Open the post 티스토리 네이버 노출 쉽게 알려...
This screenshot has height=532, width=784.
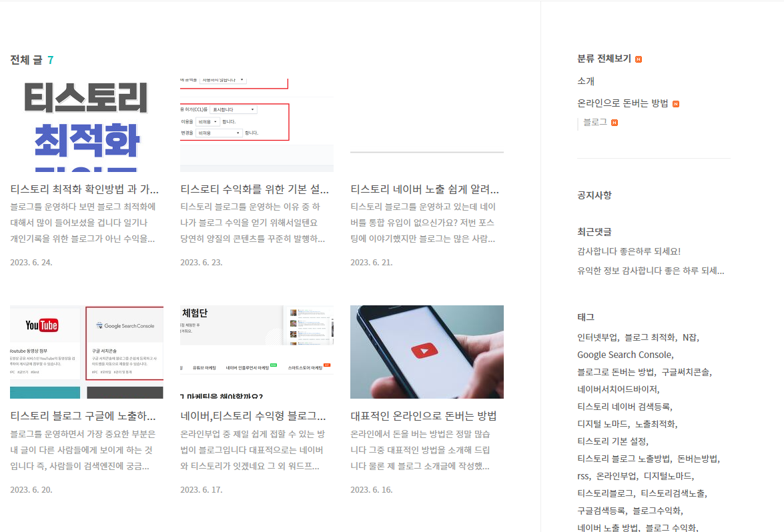pos(427,189)
